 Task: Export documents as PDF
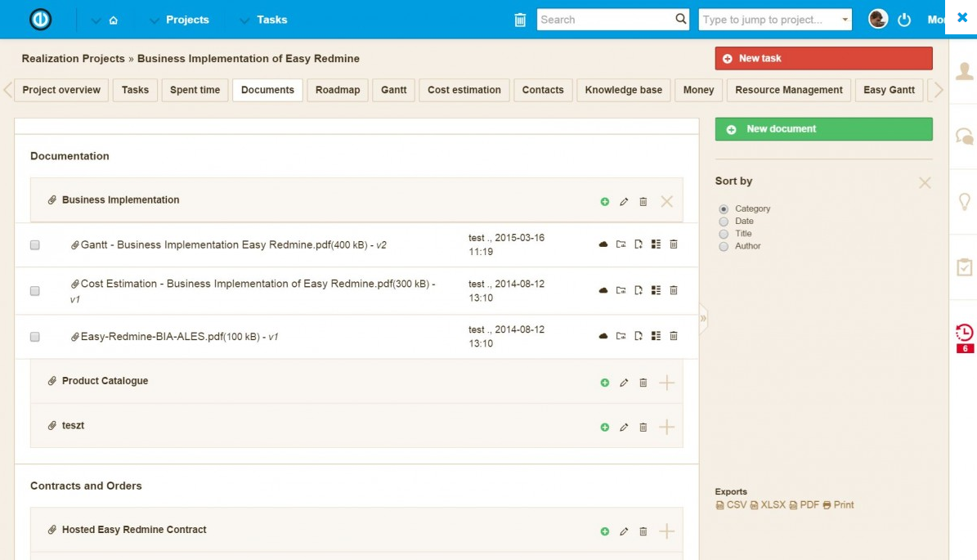coord(804,505)
